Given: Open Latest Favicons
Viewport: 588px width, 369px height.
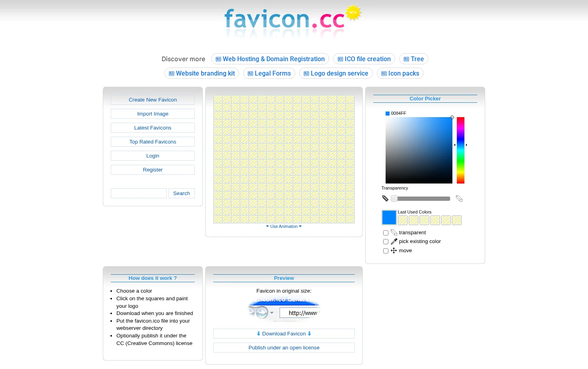Looking at the screenshot, I should tap(153, 128).
